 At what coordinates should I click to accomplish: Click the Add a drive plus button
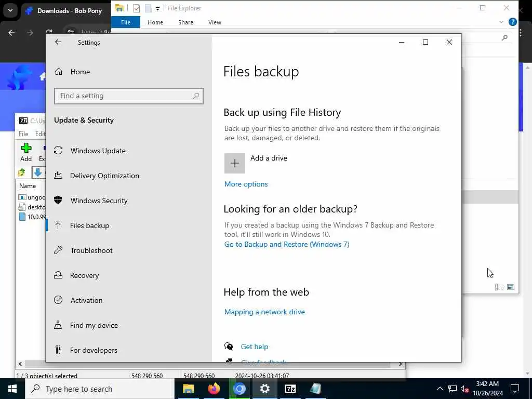click(x=235, y=163)
